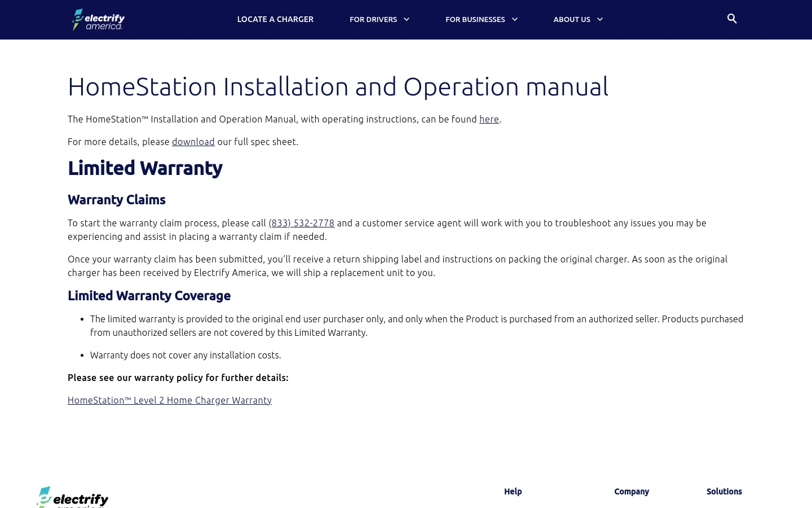This screenshot has width=812, height=508.
Task: Click the Limited Warranty heading
Action: 145,168
